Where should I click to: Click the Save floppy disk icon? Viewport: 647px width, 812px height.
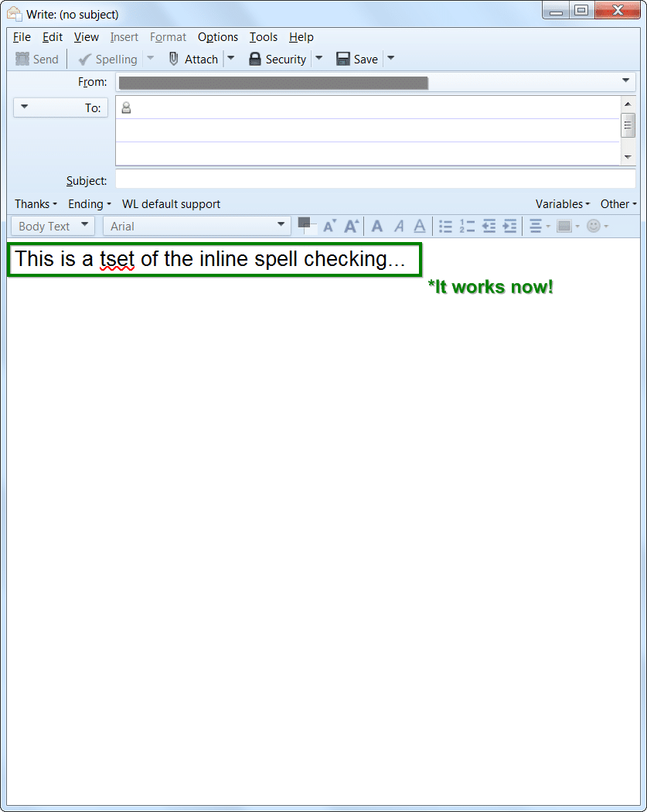[343, 59]
